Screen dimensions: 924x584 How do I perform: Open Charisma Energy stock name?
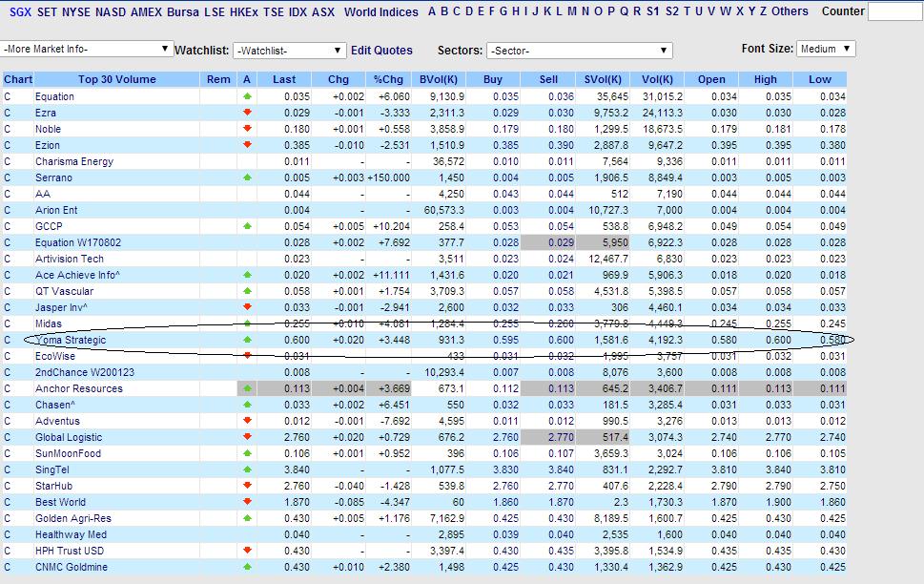[74, 161]
